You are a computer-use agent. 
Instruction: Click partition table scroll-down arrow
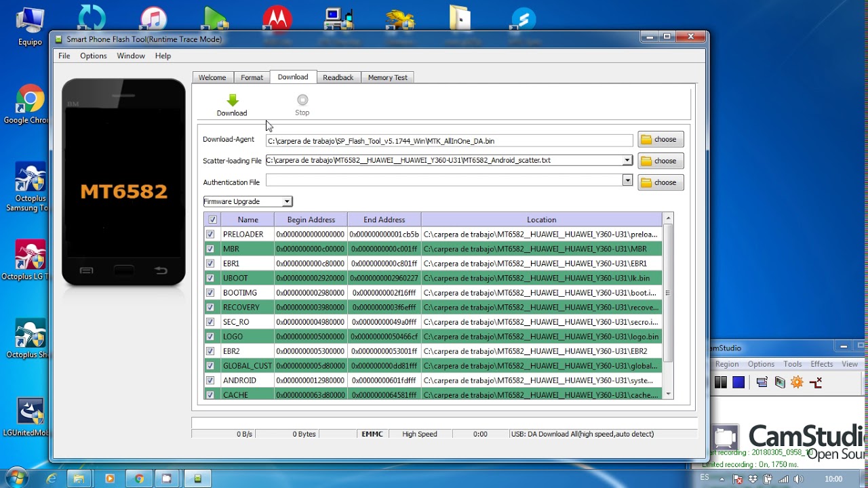[x=668, y=393]
